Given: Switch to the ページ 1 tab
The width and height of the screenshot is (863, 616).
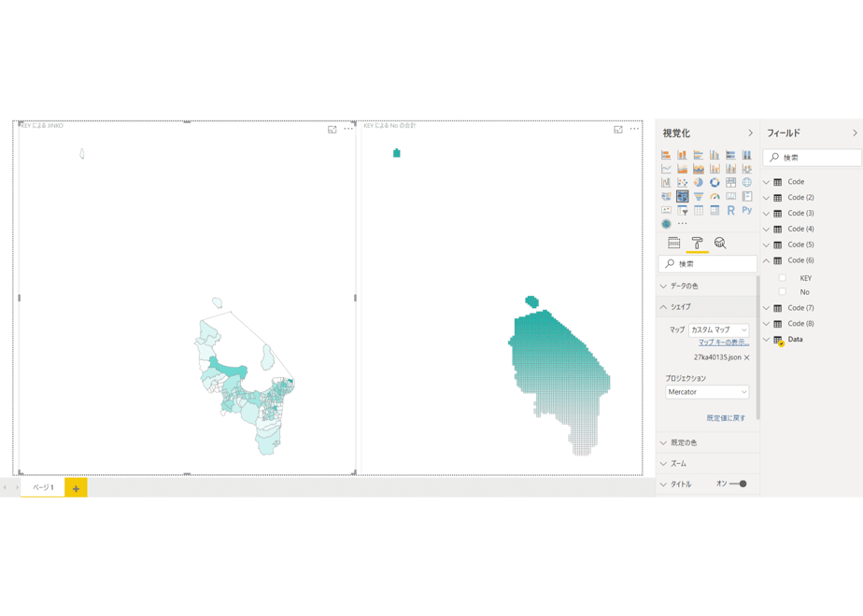Looking at the screenshot, I should tap(43, 487).
